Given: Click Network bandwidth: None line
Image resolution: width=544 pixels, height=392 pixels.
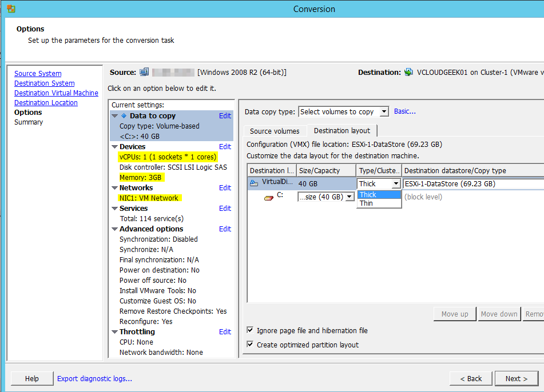Looking at the screenshot, I should [161, 353].
